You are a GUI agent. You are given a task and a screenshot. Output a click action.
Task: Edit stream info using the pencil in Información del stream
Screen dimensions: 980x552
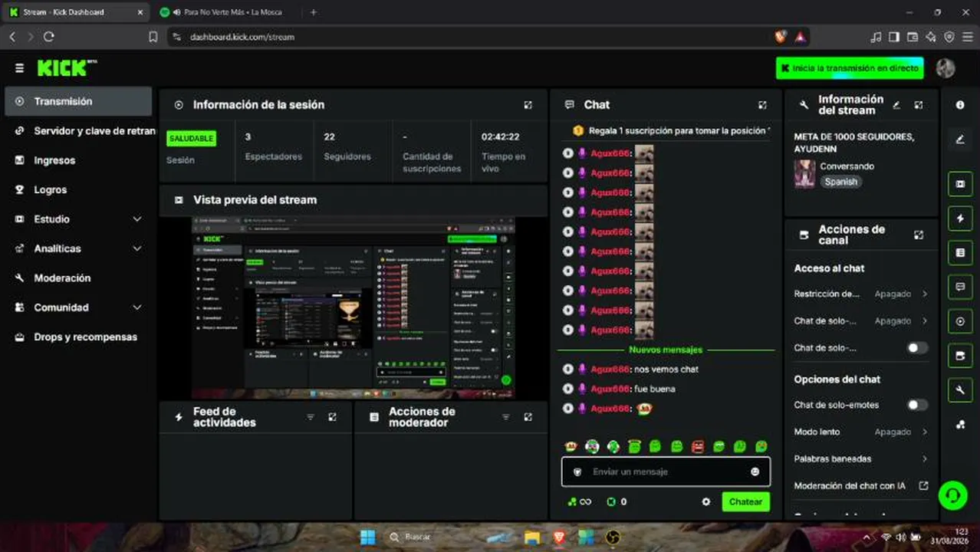(896, 105)
